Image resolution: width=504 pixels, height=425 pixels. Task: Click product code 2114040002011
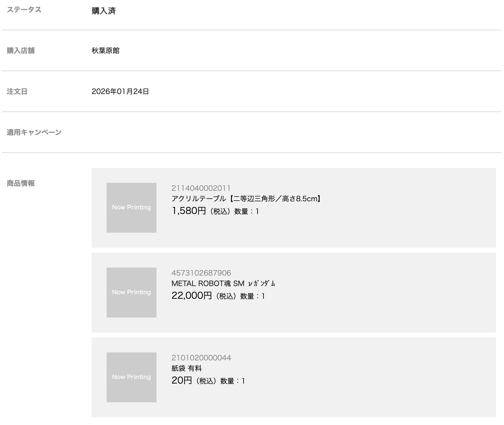click(x=201, y=188)
